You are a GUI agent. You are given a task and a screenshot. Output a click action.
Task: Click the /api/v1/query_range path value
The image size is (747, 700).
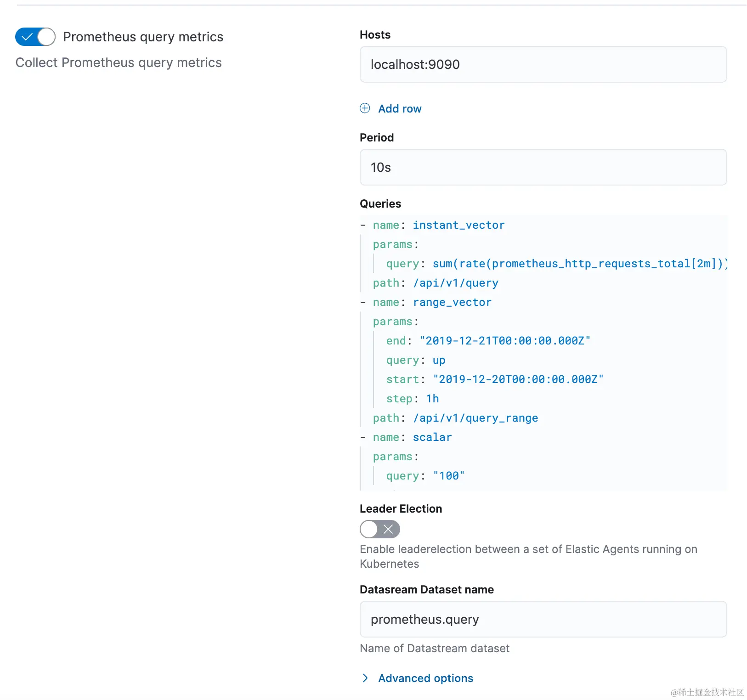point(475,418)
